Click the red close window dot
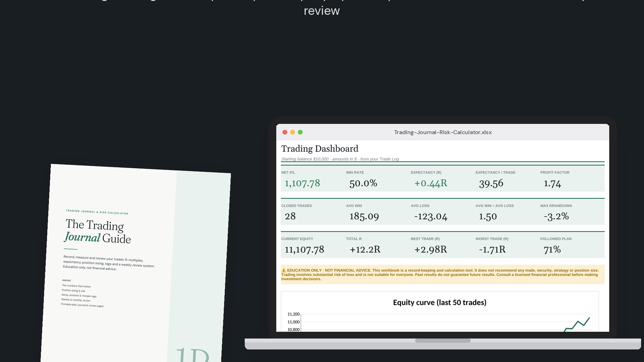The image size is (644, 362). (x=285, y=132)
